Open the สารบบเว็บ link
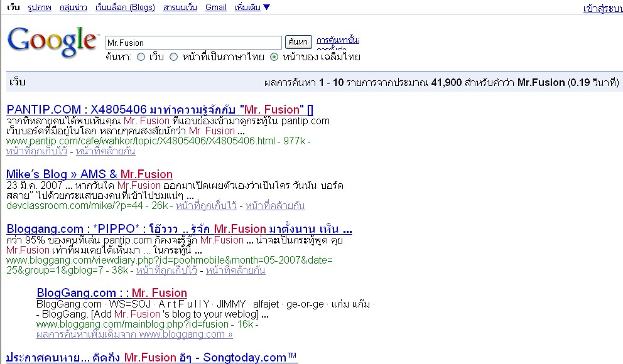Viewport: 623px width, 364px height. [180, 8]
